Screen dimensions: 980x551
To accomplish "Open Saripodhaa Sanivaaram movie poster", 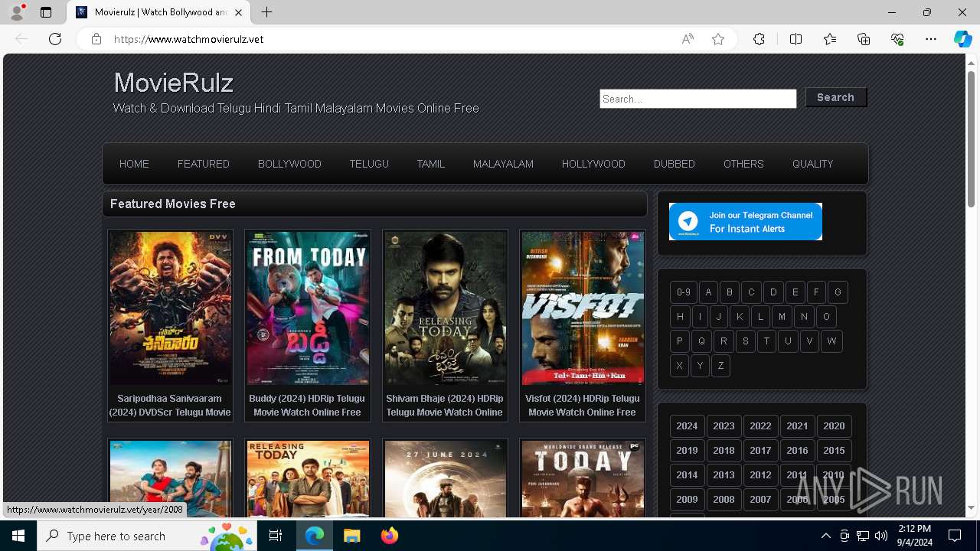I will (x=170, y=308).
